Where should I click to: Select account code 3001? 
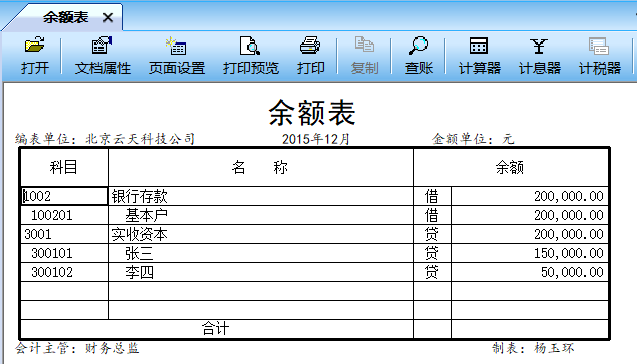pyautogui.click(x=65, y=234)
